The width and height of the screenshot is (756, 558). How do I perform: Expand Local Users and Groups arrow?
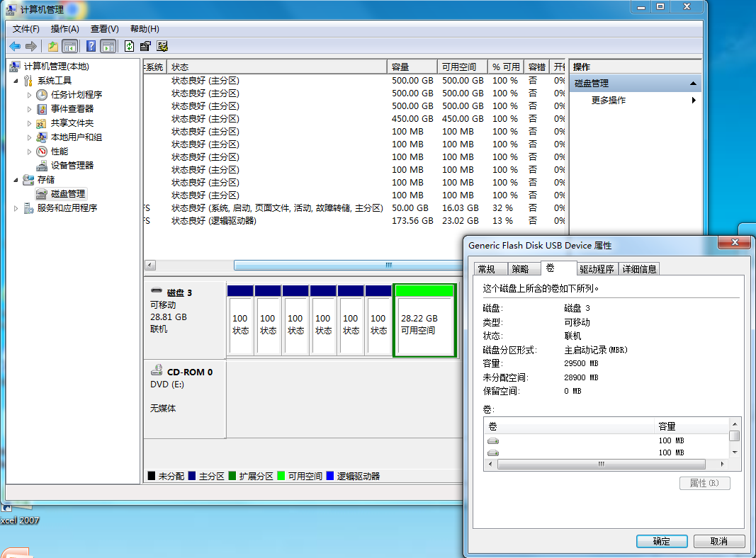click(29, 138)
